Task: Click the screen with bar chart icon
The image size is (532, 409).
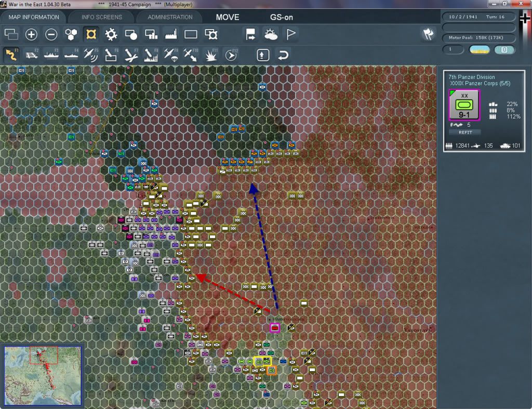Action: click(x=151, y=34)
